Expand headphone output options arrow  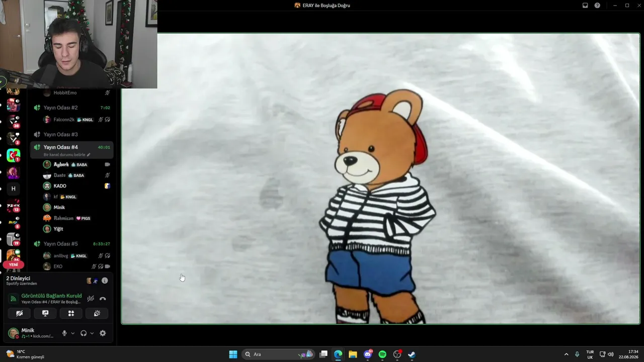click(92, 333)
